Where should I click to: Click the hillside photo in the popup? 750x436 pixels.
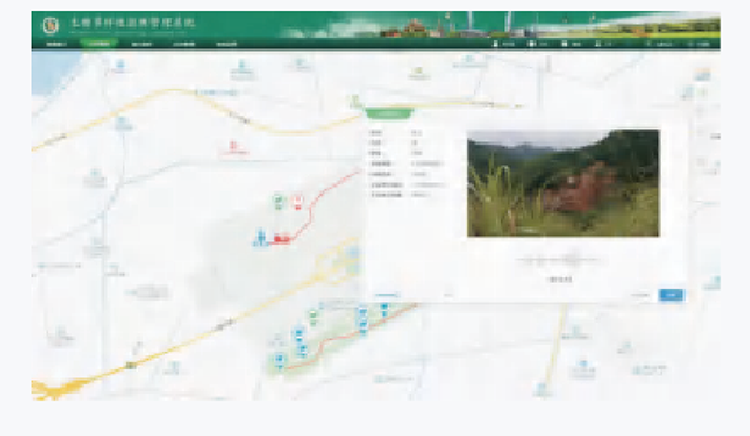563,183
